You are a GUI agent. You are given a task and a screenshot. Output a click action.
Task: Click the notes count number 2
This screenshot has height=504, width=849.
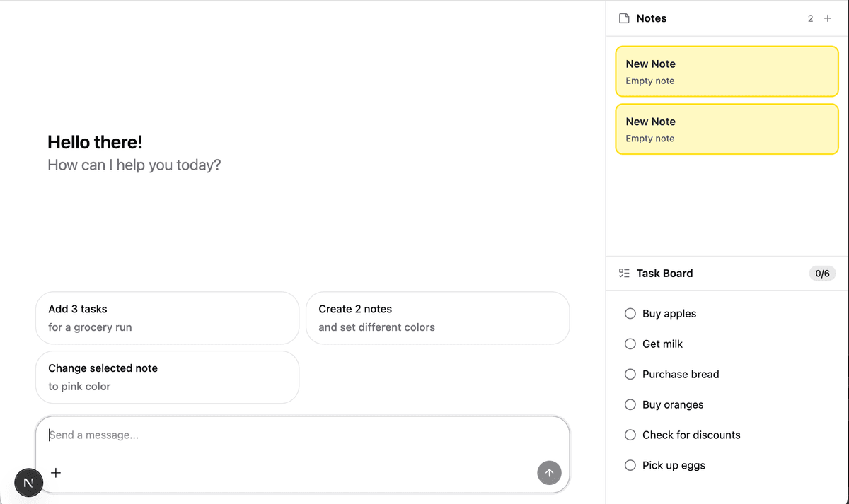tap(810, 18)
